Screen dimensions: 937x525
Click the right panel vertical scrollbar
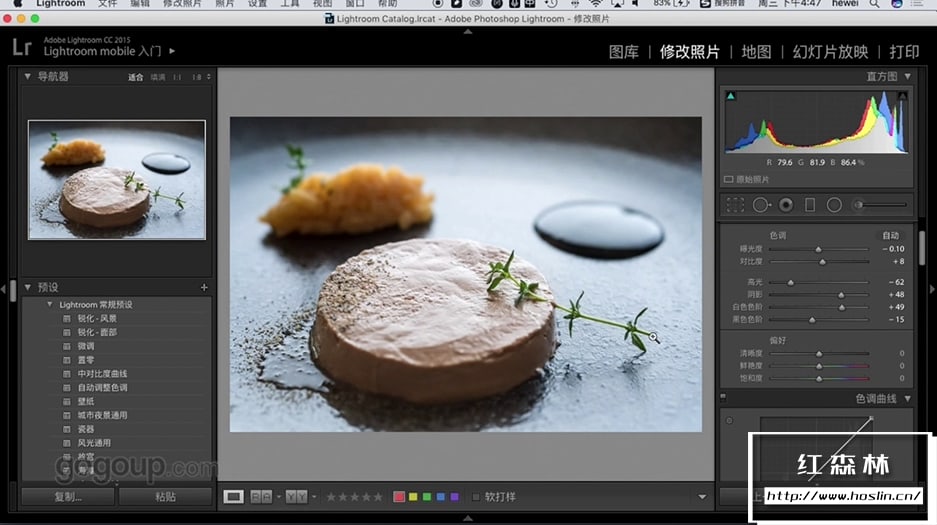point(922,248)
